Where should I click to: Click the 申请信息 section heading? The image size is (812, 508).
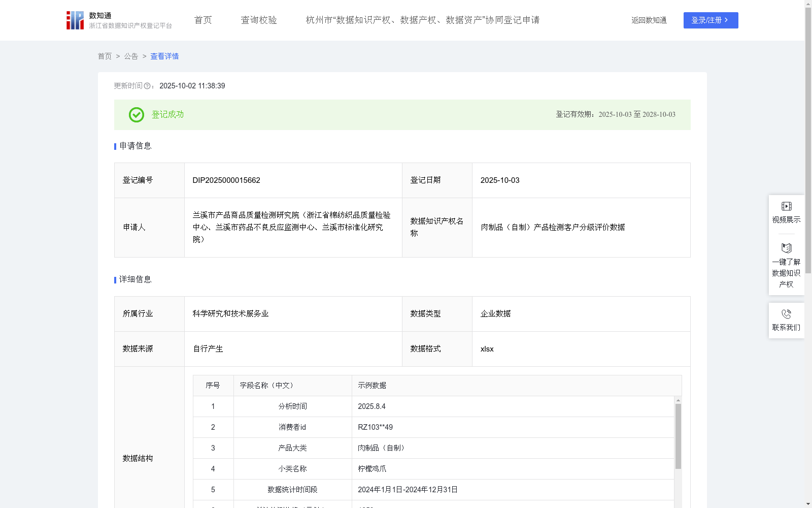(x=136, y=146)
